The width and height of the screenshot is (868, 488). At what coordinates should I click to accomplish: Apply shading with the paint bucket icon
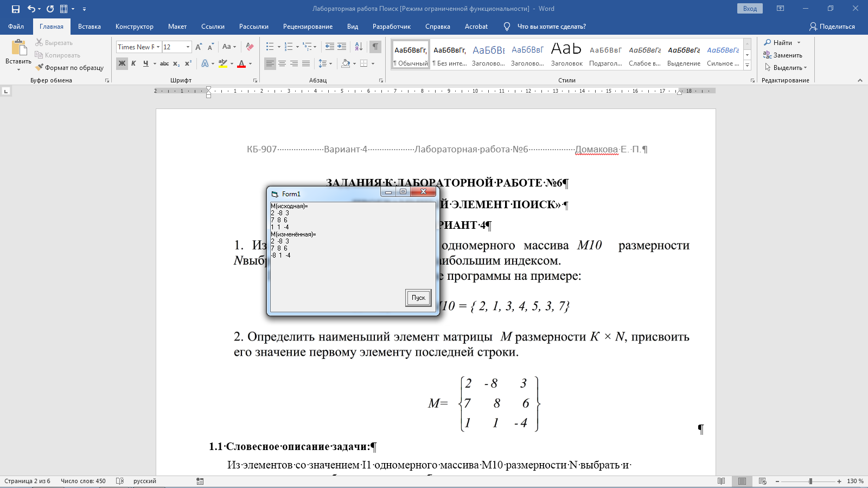(346, 63)
